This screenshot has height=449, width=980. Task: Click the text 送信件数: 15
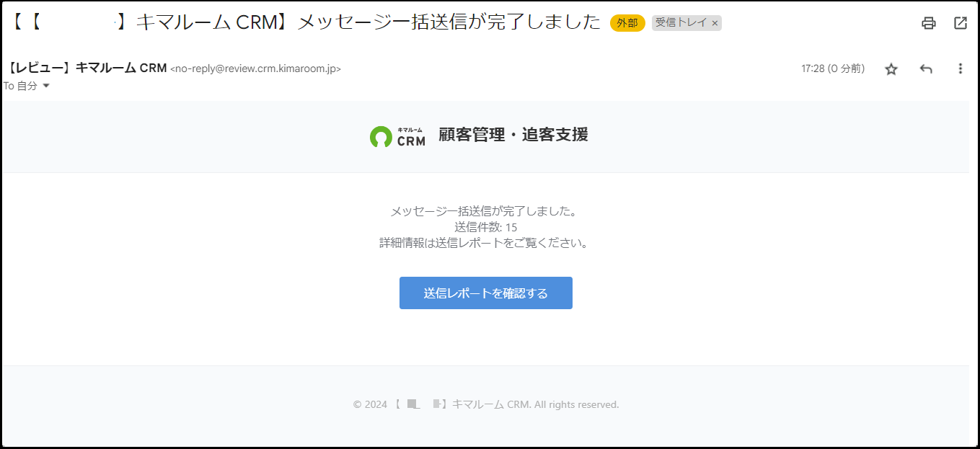(486, 228)
